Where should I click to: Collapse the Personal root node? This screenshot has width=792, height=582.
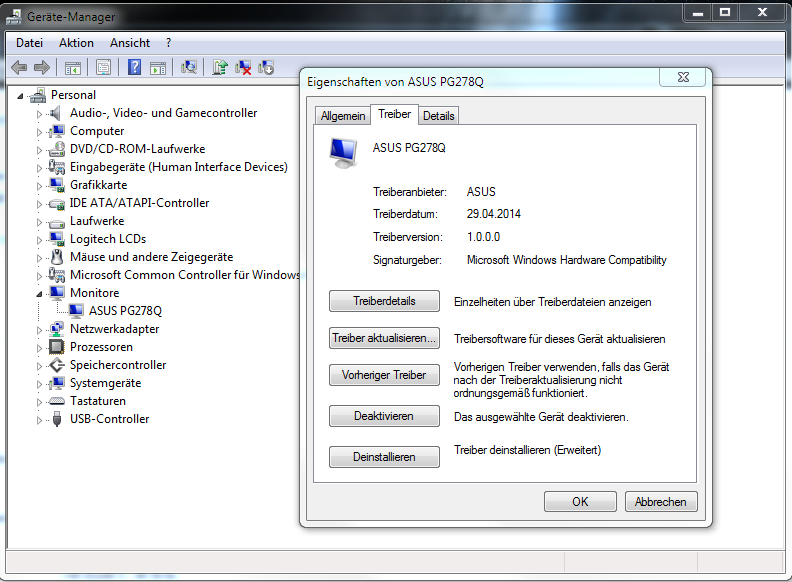click(20, 95)
